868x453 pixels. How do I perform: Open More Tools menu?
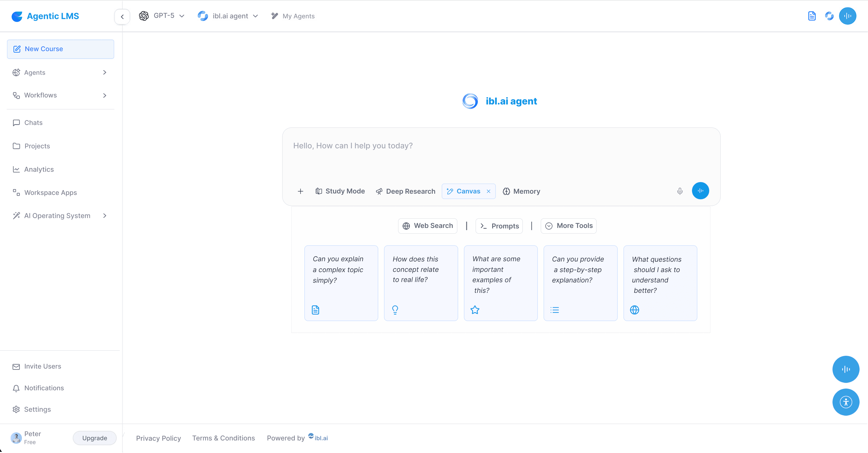coord(568,226)
